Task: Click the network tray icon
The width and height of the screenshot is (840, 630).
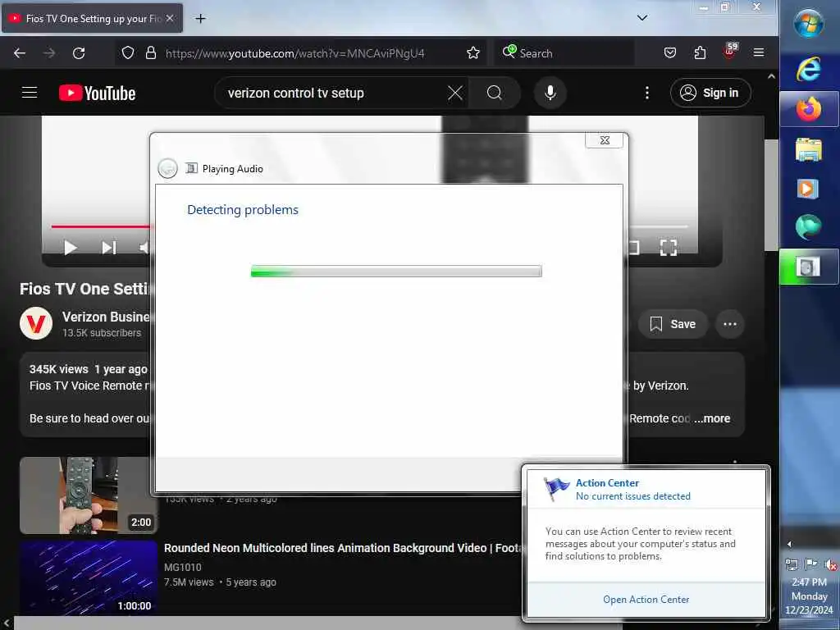Action: [792, 564]
